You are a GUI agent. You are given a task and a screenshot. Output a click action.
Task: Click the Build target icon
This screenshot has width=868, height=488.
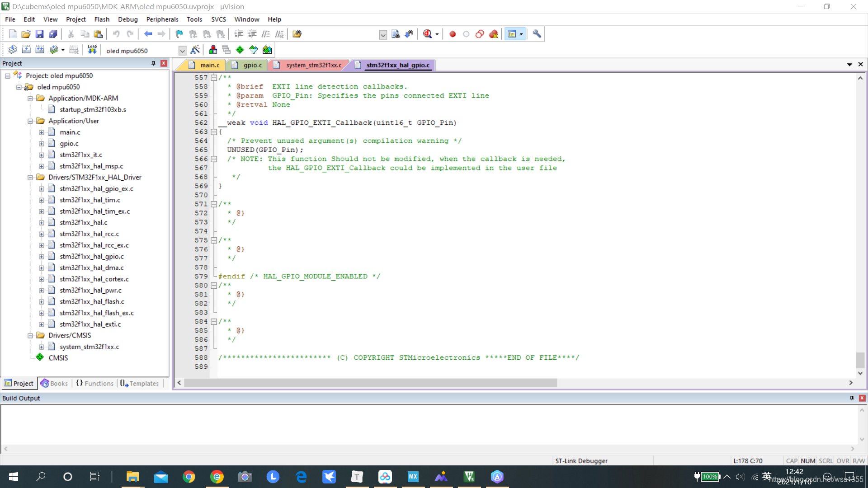pos(26,50)
